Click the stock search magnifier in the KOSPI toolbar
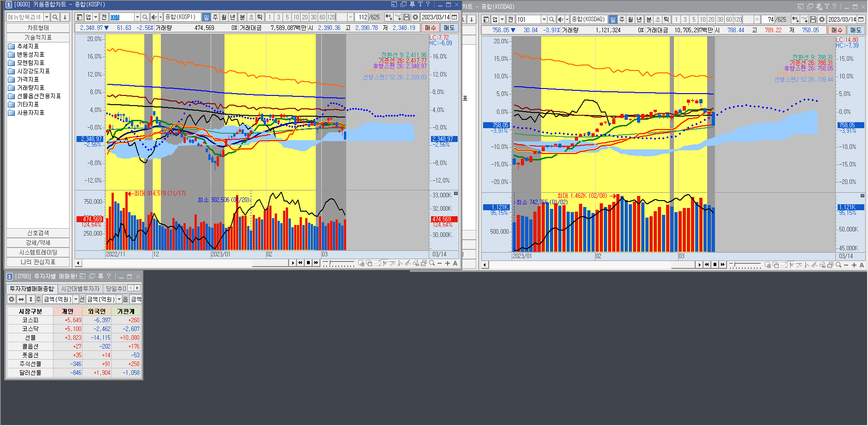The image size is (868, 426). [145, 17]
